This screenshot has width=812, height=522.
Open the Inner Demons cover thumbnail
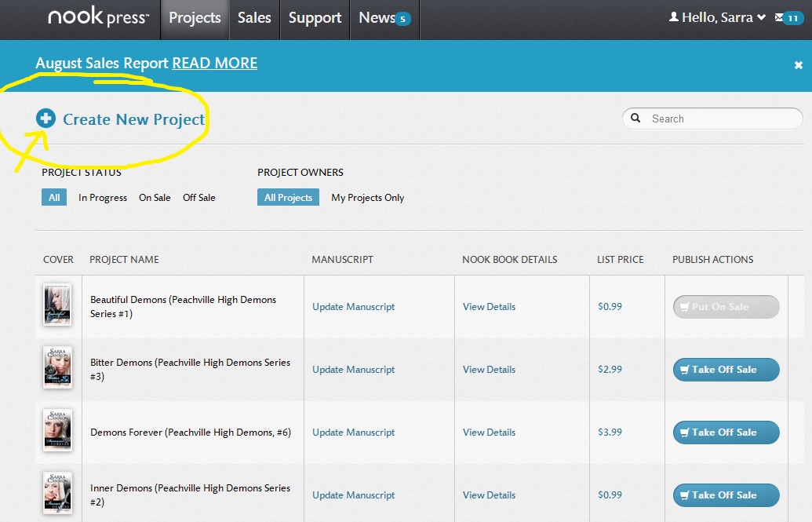(x=57, y=493)
